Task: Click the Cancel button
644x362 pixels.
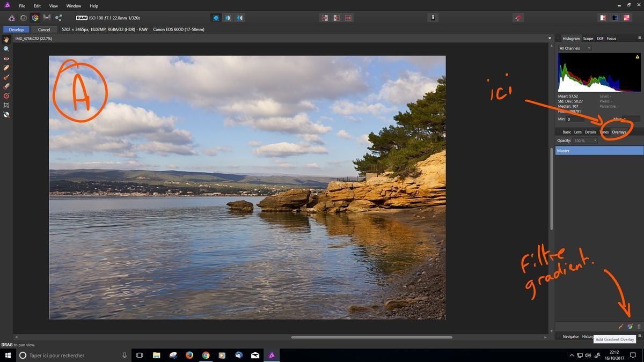Action: [x=44, y=29]
